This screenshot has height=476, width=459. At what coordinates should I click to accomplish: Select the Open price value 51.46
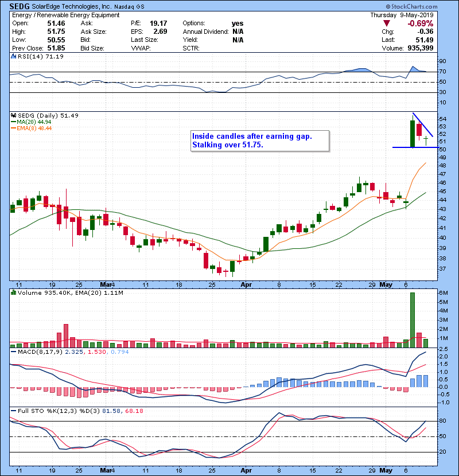point(56,24)
